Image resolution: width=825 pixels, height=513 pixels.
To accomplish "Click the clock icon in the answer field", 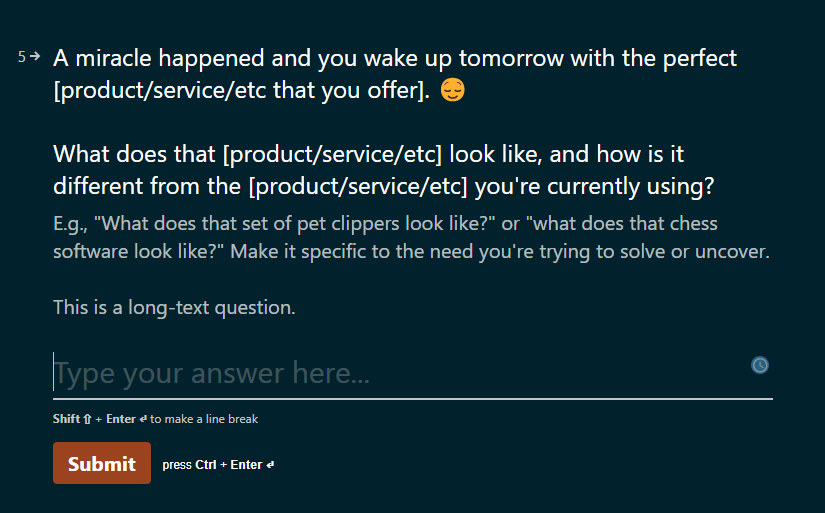I will coord(759,365).
